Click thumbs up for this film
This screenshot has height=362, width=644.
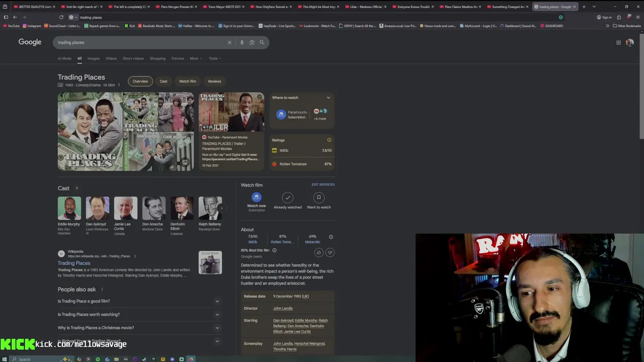(319, 252)
